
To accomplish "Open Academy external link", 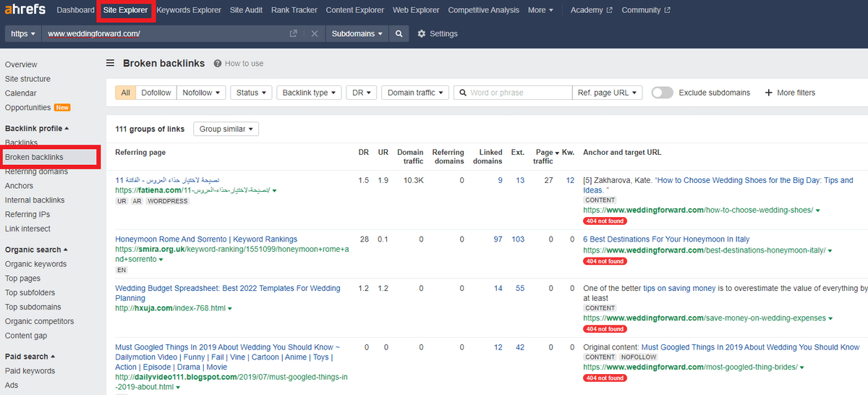I will (591, 10).
